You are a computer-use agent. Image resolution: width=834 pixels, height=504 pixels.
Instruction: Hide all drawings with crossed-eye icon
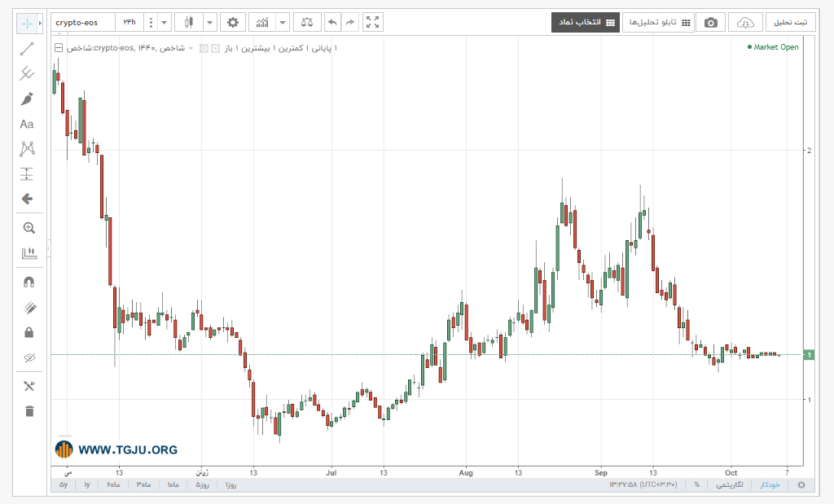click(29, 357)
